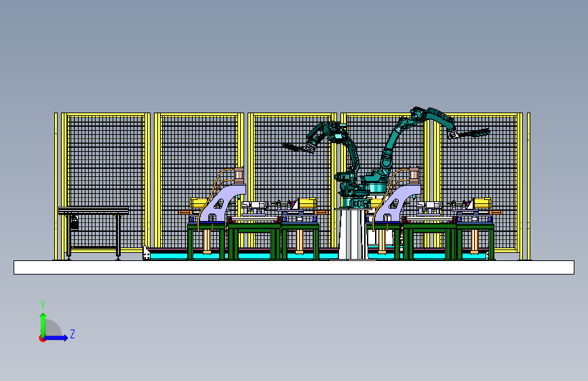588x381 pixels.
Task: Select the left lavender C-frame welding gun
Action: [x=223, y=203]
